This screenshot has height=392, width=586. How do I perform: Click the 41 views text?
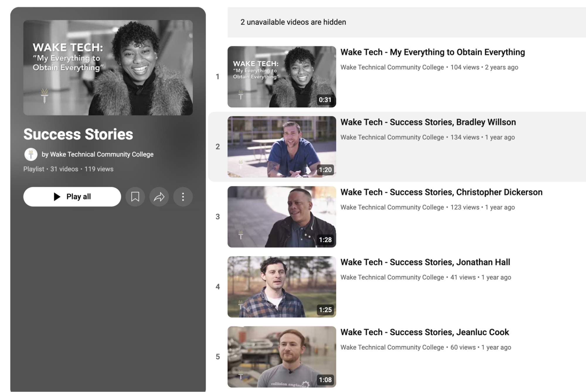(463, 277)
